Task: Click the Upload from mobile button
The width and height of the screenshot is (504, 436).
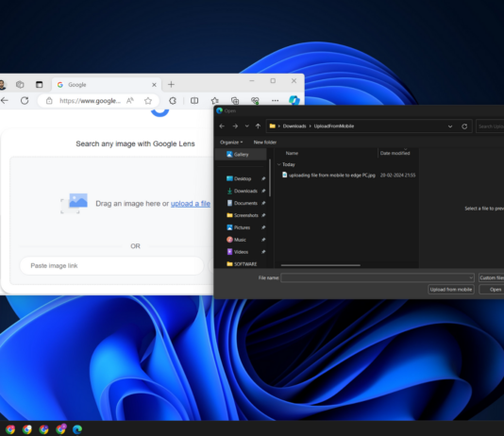Action: point(451,290)
